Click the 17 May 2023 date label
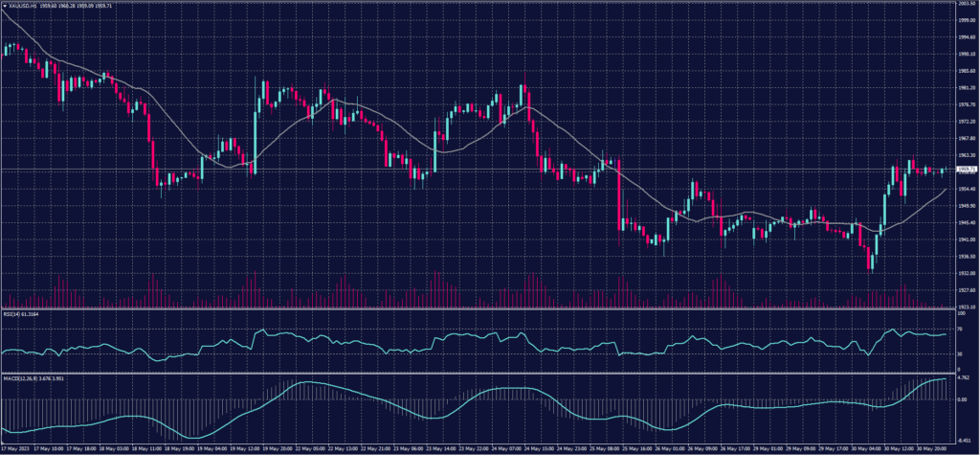The width and height of the screenshot is (980, 455). coord(15,447)
